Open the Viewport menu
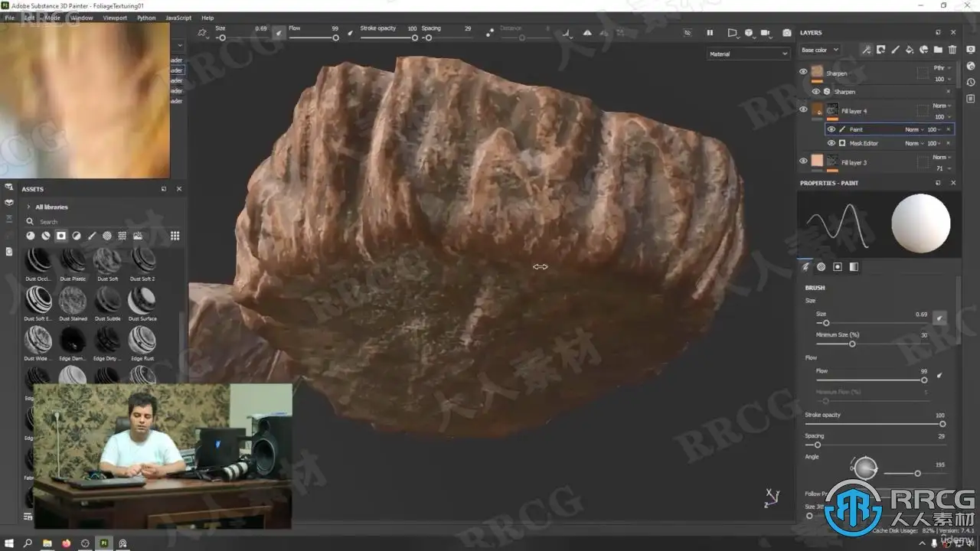 (115, 18)
